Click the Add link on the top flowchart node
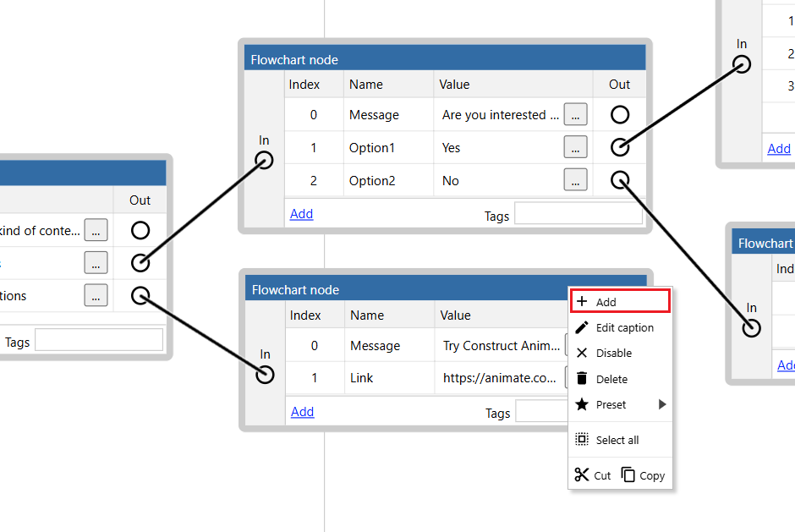The height and width of the screenshot is (532, 795). point(302,213)
